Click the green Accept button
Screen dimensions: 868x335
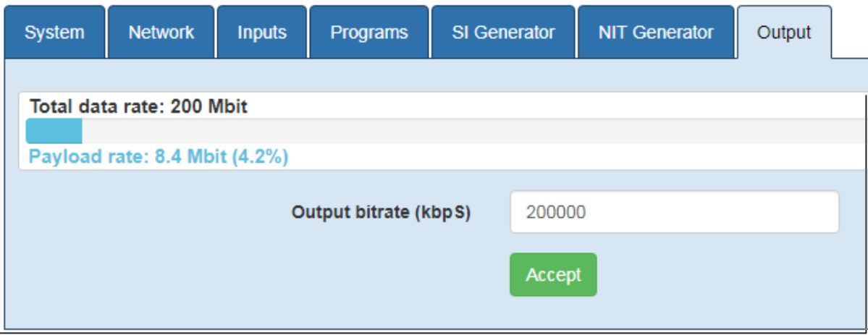(x=553, y=275)
